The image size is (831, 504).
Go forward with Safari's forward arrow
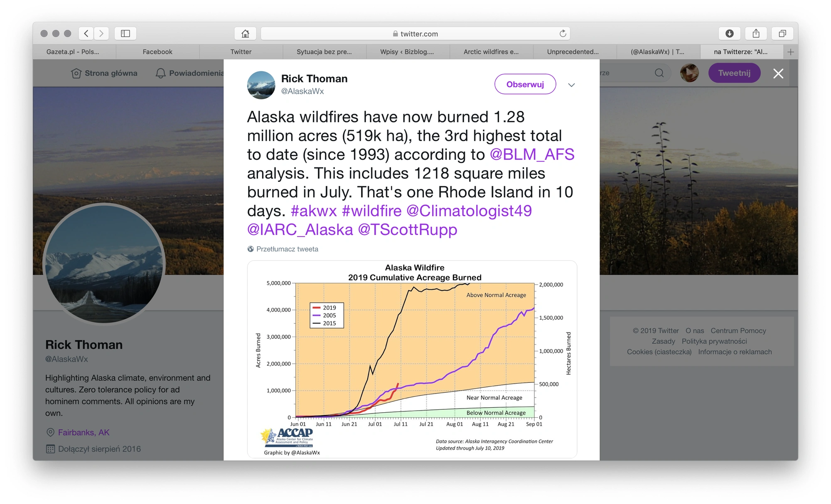(x=101, y=34)
